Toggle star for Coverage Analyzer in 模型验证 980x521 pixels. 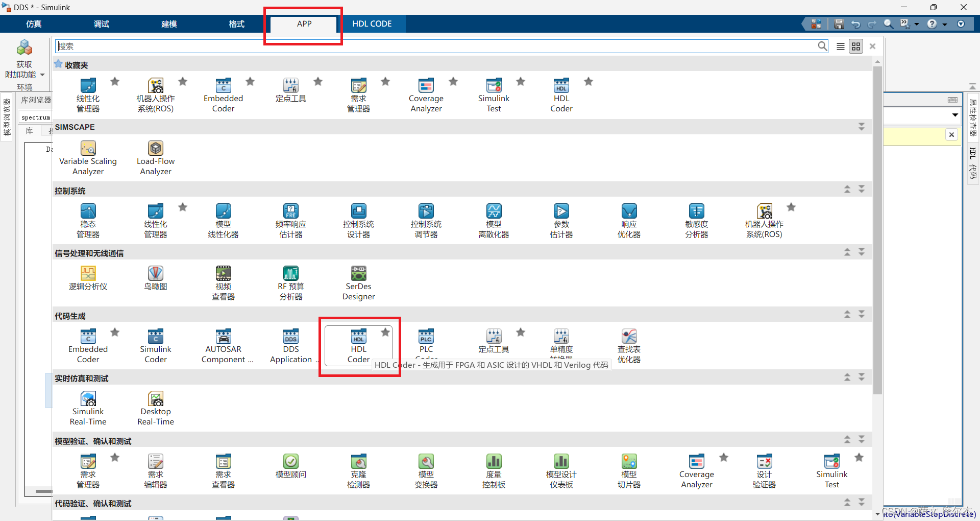[724, 458]
